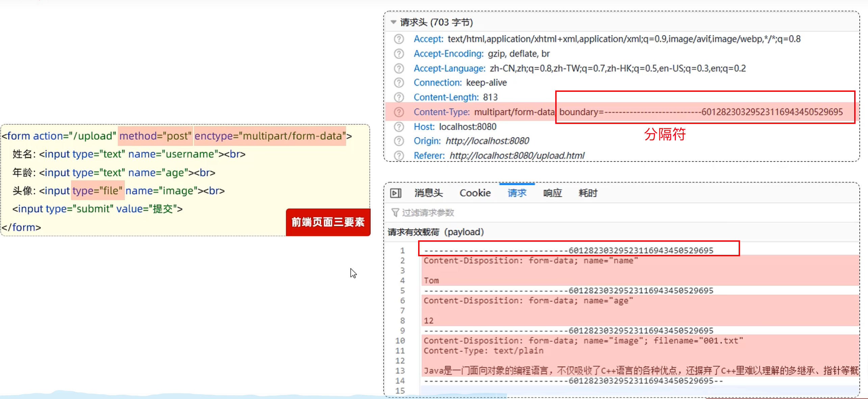
Task: Click payload value 12 on line 8
Action: point(429,321)
